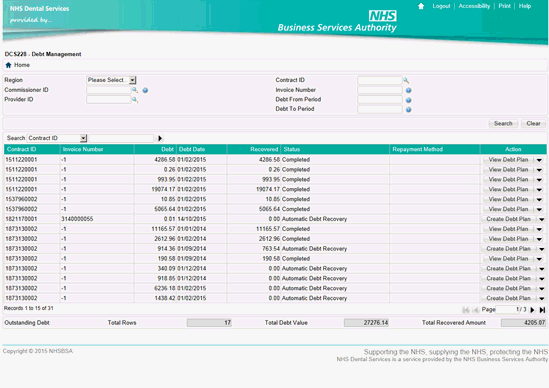View Debt Plan for debt 10.85

coord(508,200)
